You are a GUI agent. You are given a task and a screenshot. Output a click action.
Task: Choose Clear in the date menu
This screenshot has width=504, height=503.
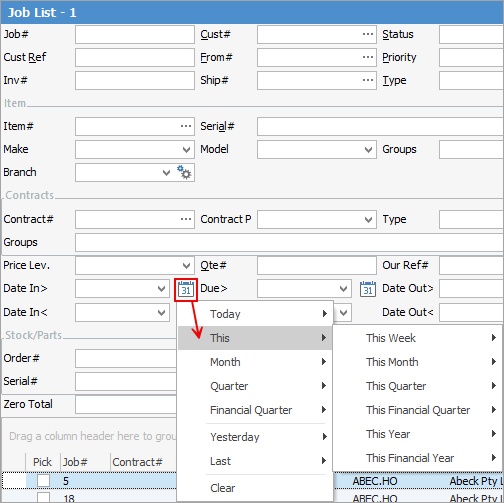tap(255, 488)
